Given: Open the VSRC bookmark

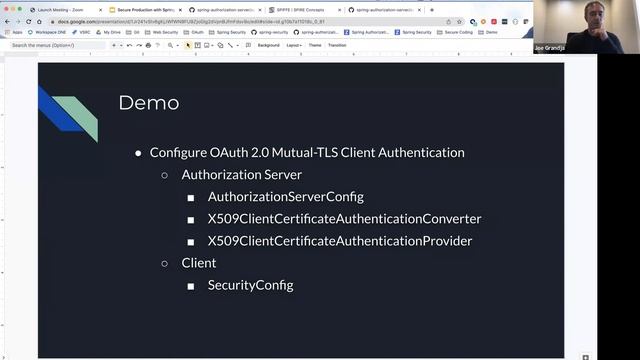Looking at the screenshot, I should (x=81, y=32).
